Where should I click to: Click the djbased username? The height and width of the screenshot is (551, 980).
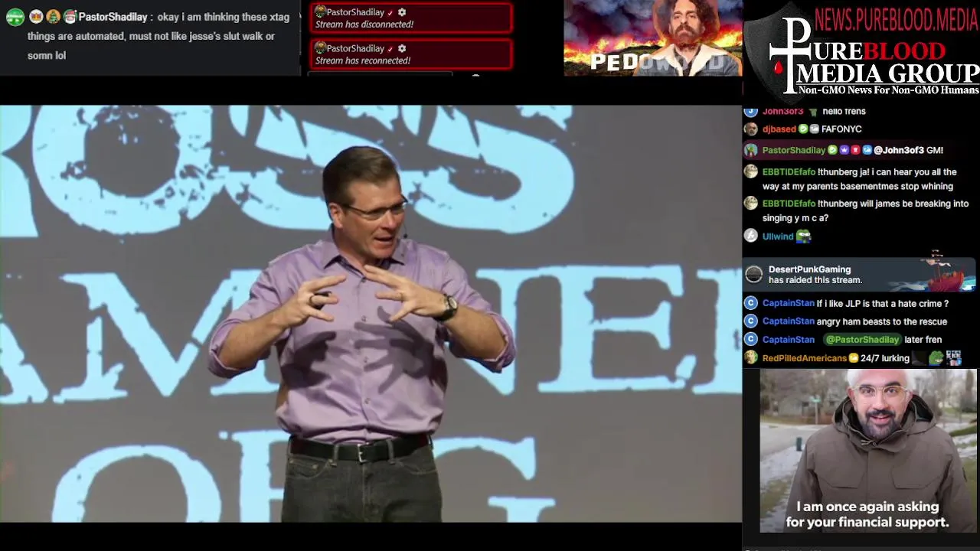pos(779,129)
